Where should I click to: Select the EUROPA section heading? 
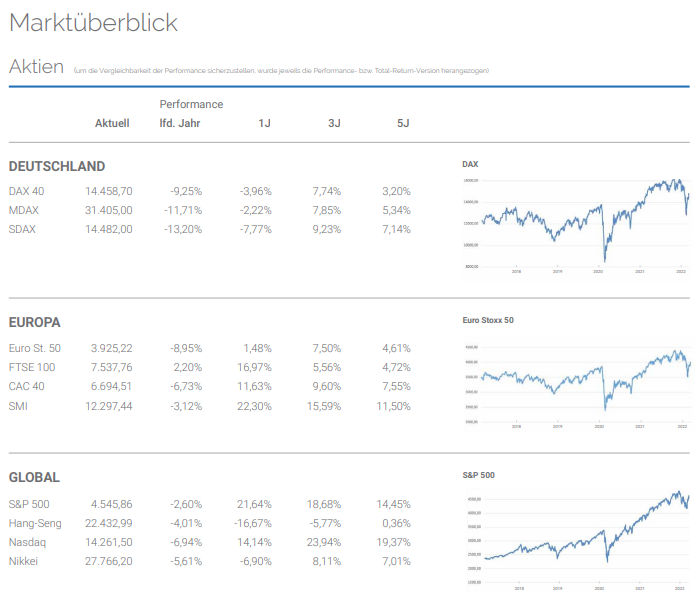[35, 323]
